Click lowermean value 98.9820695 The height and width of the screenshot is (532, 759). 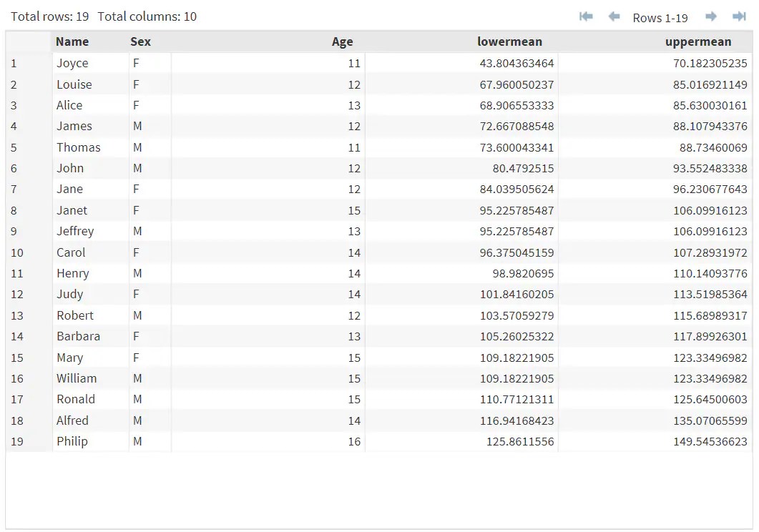(x=523, y=273)
